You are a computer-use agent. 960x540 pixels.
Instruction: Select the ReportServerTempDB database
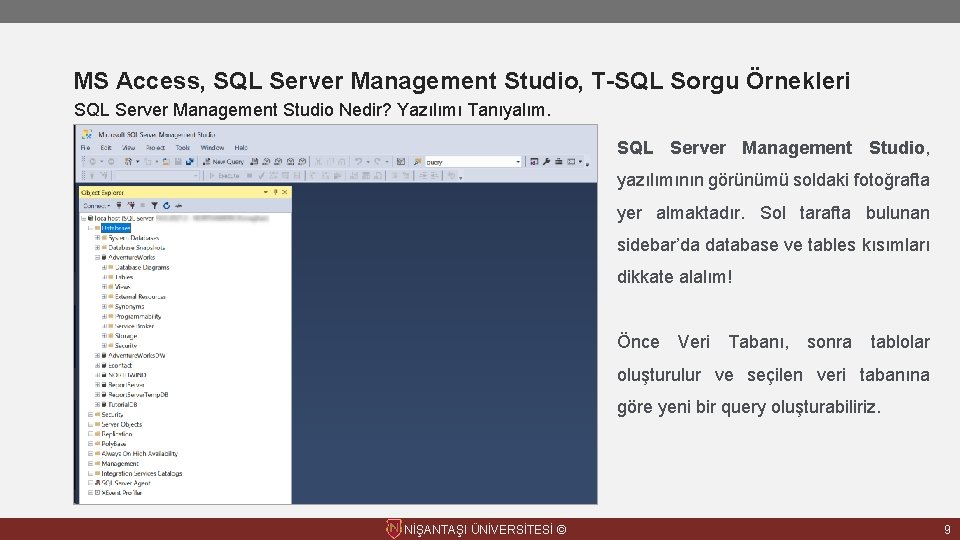click(x=138, y=395)
